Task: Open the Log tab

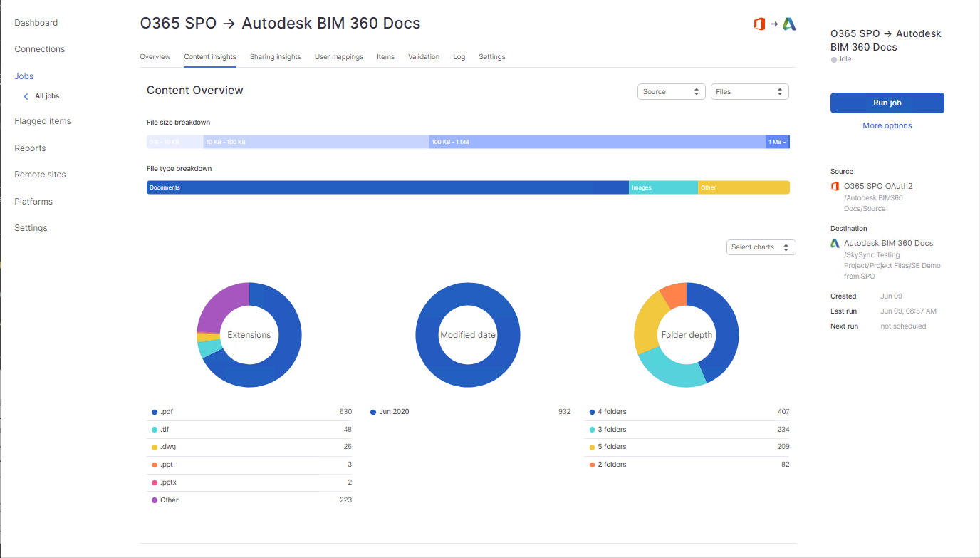Action: pos(459,57)
